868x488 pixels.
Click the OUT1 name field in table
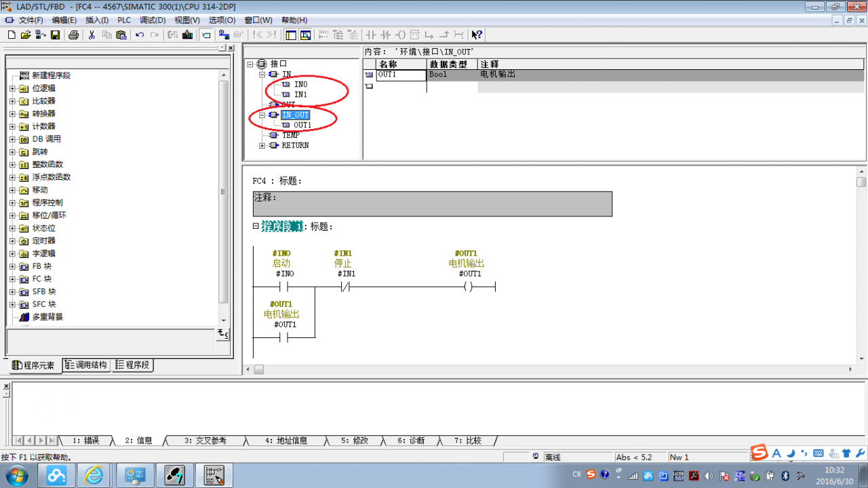point(401,75)
